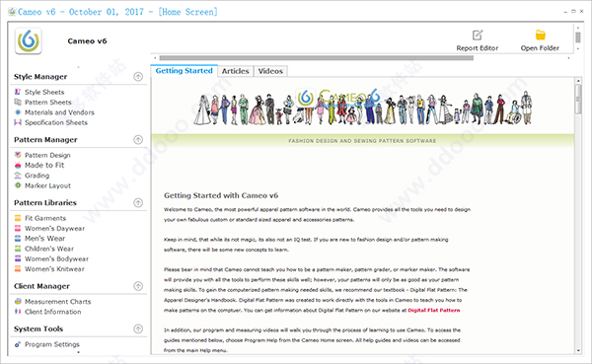Switch to the Articles tab
Image resolution: width=592 pixels, height=364 pixels.
coord(235,71)
